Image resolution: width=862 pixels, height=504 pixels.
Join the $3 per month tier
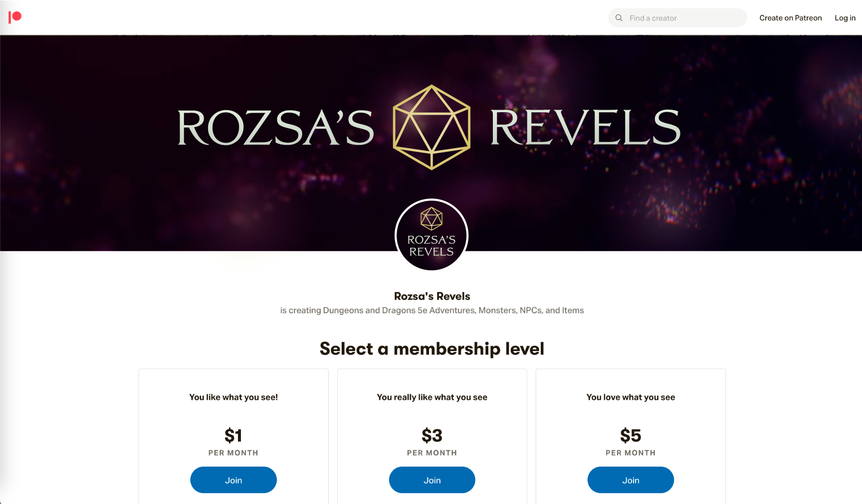coord(432,480)
